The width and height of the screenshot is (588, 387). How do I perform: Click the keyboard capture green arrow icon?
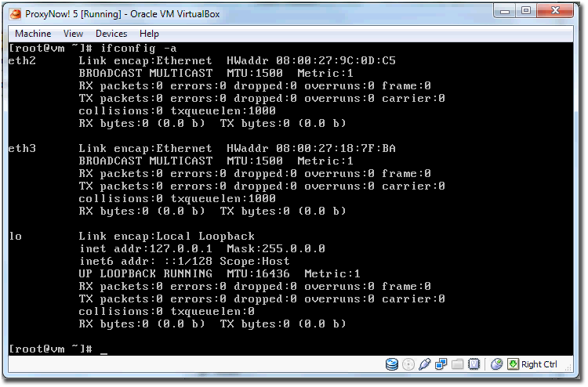[513, 364]
